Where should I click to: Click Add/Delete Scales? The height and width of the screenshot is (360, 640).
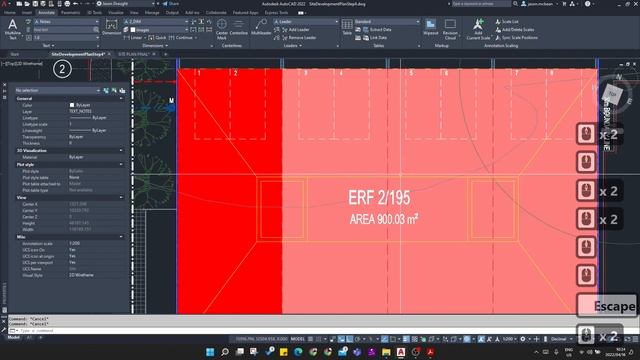514,29
